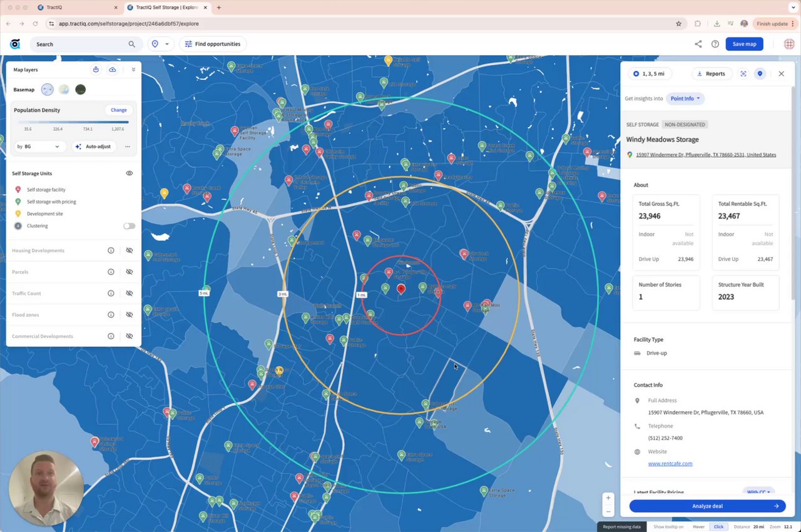
Task: Select Click tooltip mode in status bar
Action: pyautogui.click(x=718, y=526)
